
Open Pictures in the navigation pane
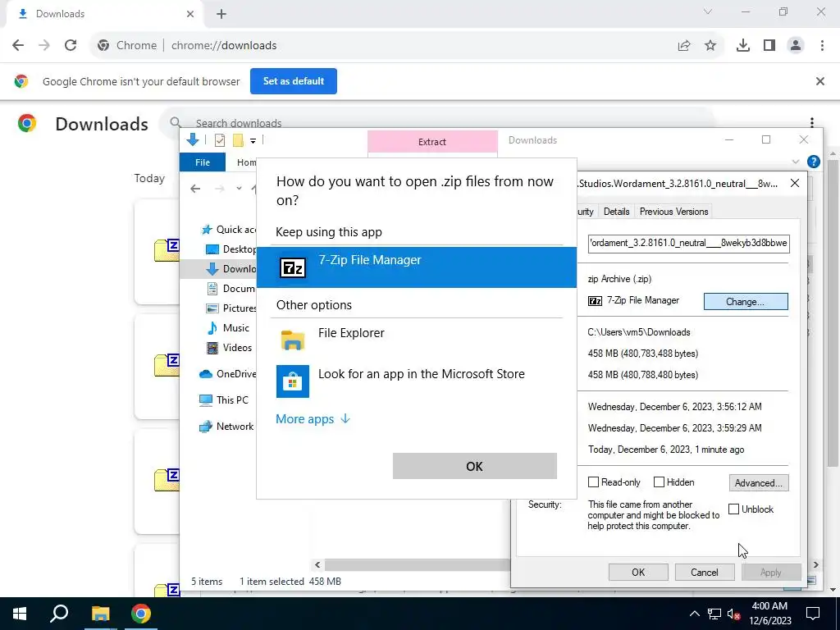coord(231,308)
